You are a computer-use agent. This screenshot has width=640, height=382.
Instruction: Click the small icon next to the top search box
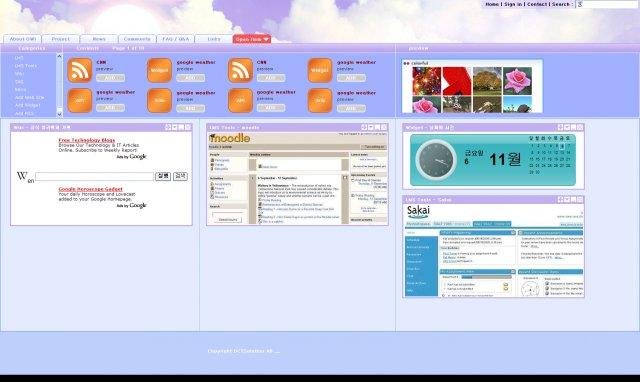pyautogui.click(x=580, y=4)
